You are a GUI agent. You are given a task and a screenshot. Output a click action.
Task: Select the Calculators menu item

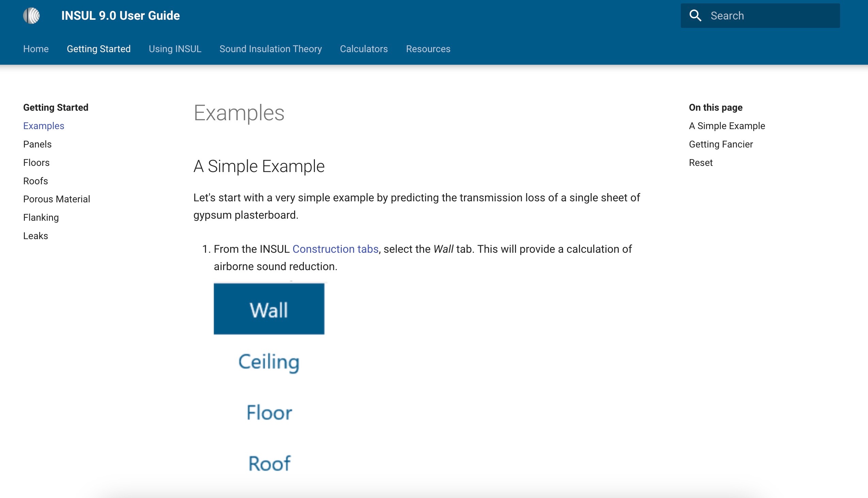(364, 49)
